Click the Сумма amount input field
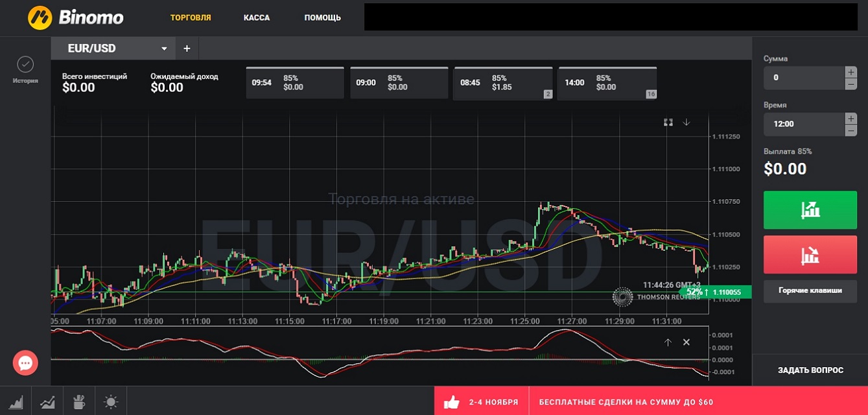The width and height of the screenshot is (868, 415). tap(804, 78)
